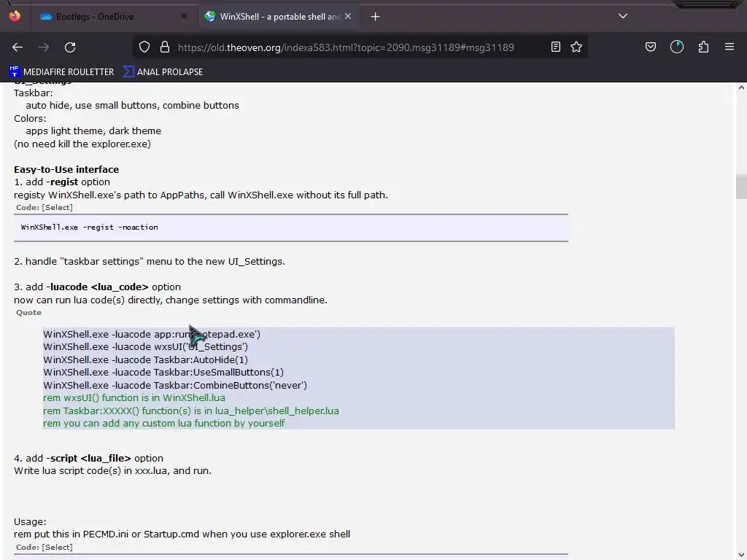The height and width of the screenshot is (560, 747).
Task: Toggle reader view icon
Action: pyautogui.click(x=555, y=47)
